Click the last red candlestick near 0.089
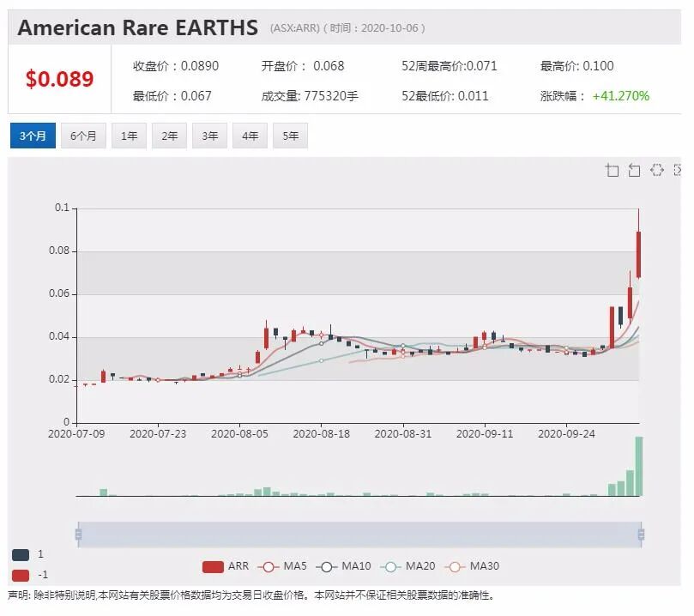 [639, 255]
